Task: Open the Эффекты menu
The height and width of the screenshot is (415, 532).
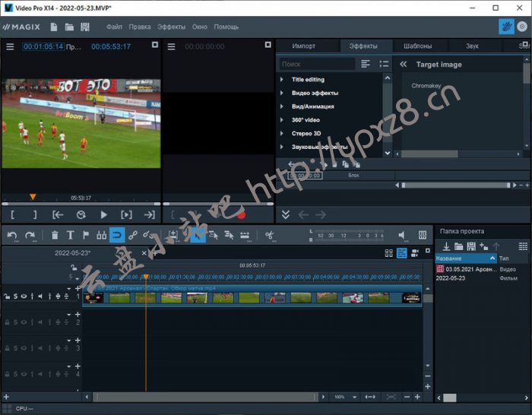Action: pyautogui.click(x=171, y=27)
